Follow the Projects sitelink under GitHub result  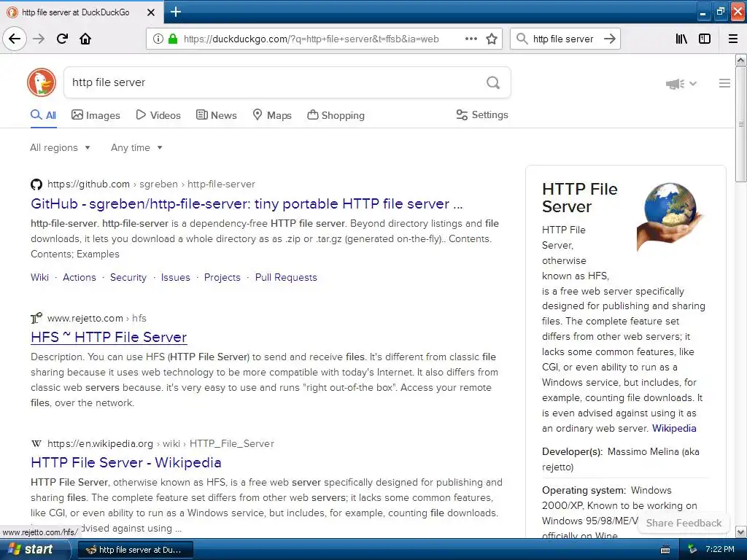click(222, 277)
